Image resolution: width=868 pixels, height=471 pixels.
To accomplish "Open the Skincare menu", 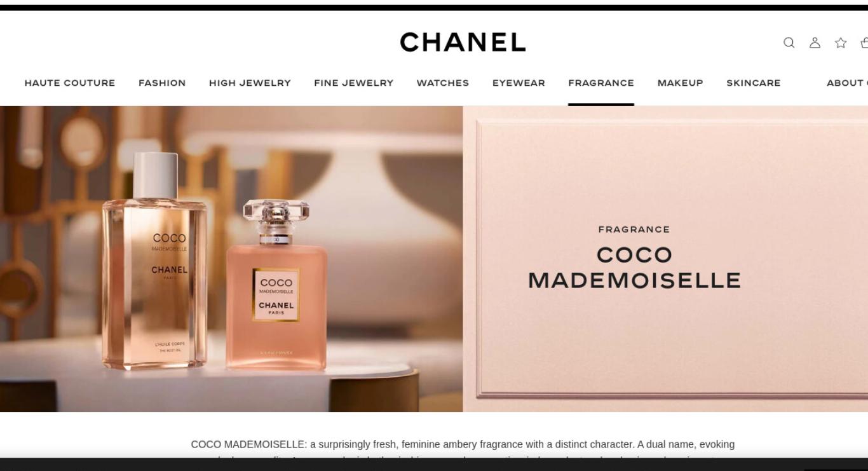I will pyautogui.click(x=753, y=83).
